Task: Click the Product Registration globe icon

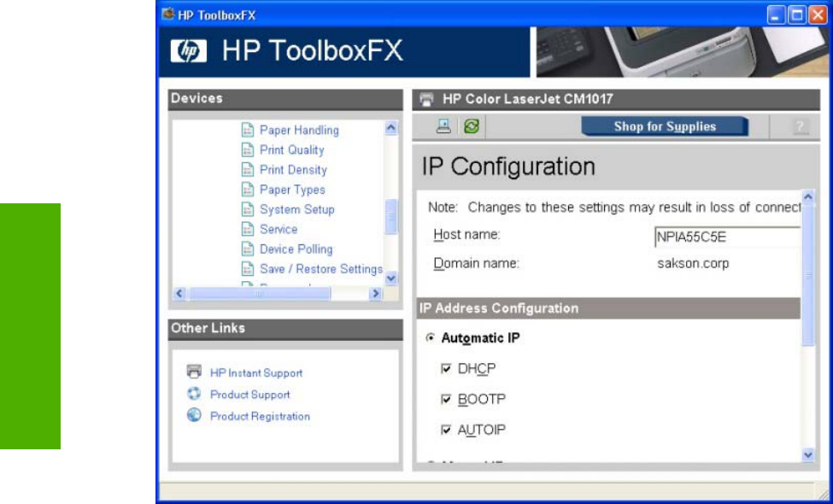Action: [x=194, y=415]
